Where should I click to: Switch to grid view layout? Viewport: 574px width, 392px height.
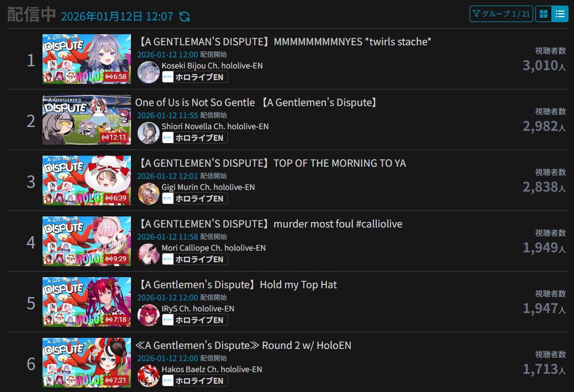tap(544, 14)
